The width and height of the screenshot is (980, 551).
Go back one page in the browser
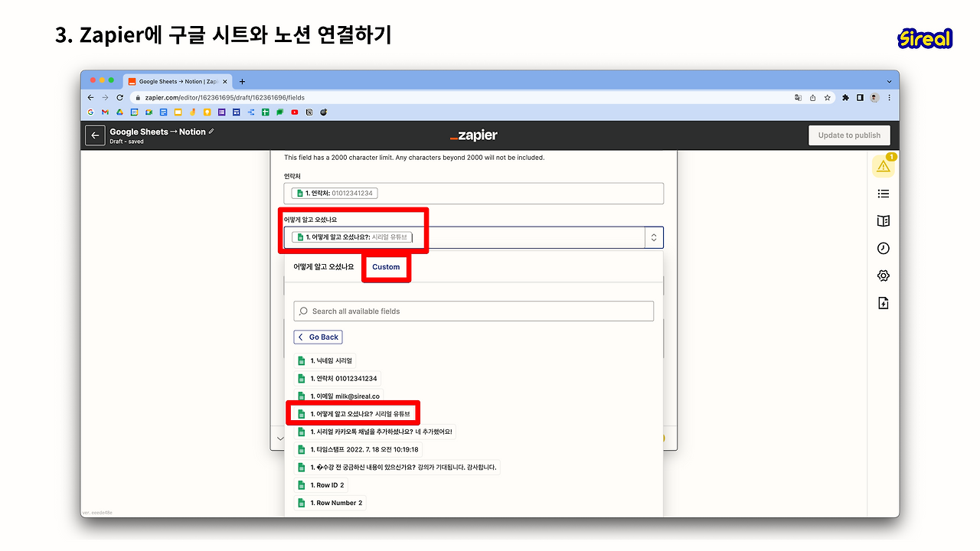(90, 98)
